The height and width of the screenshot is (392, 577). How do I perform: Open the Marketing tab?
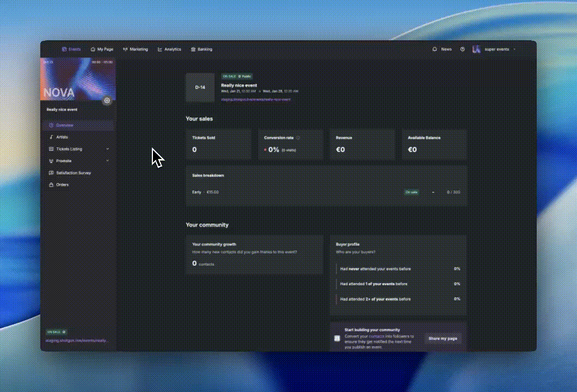pos(136,50)
